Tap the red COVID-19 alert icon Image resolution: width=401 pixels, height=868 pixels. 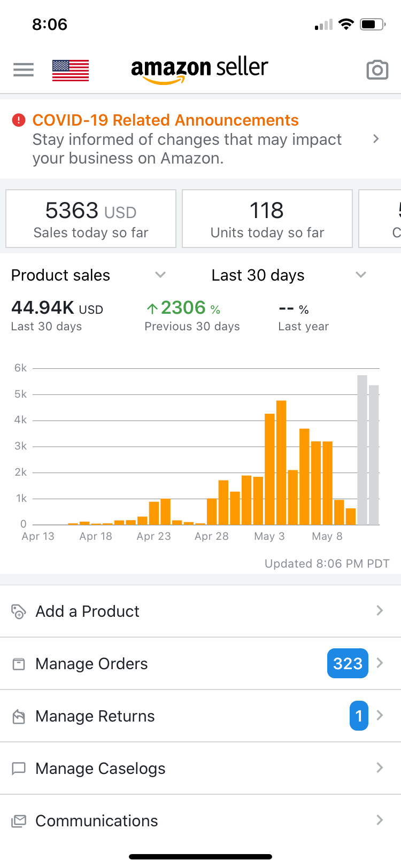pyautogui.click(x=19, y=120)
